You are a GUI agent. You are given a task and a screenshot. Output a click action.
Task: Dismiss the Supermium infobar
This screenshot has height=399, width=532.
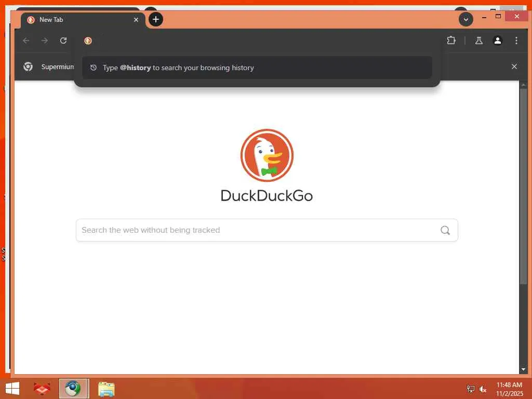pos(514,66)
